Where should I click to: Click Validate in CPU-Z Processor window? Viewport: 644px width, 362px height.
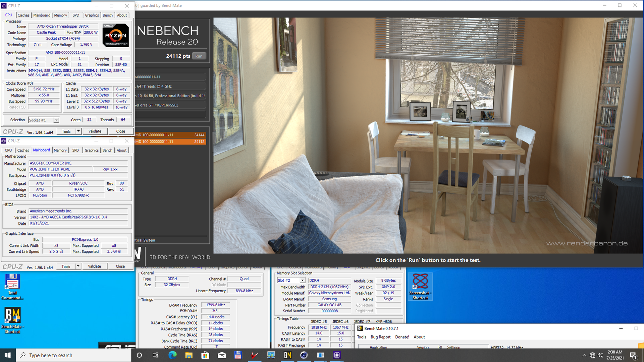[95, 131]
